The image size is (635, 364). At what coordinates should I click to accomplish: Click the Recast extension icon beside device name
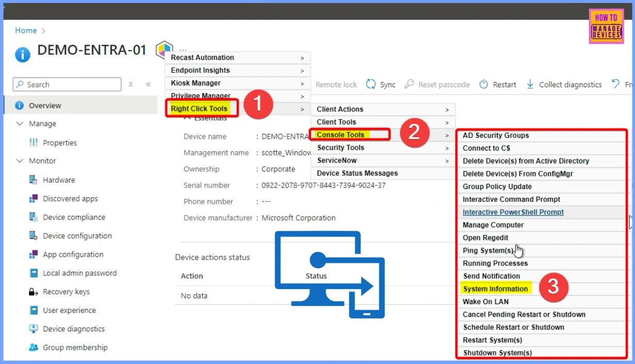point(164,49)
